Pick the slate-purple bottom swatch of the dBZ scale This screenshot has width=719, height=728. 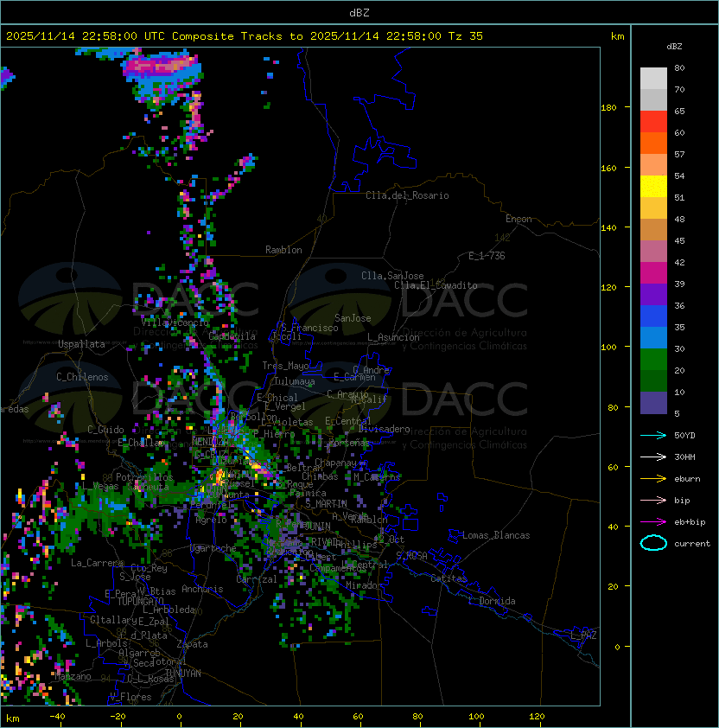click(x=653, y=403)
